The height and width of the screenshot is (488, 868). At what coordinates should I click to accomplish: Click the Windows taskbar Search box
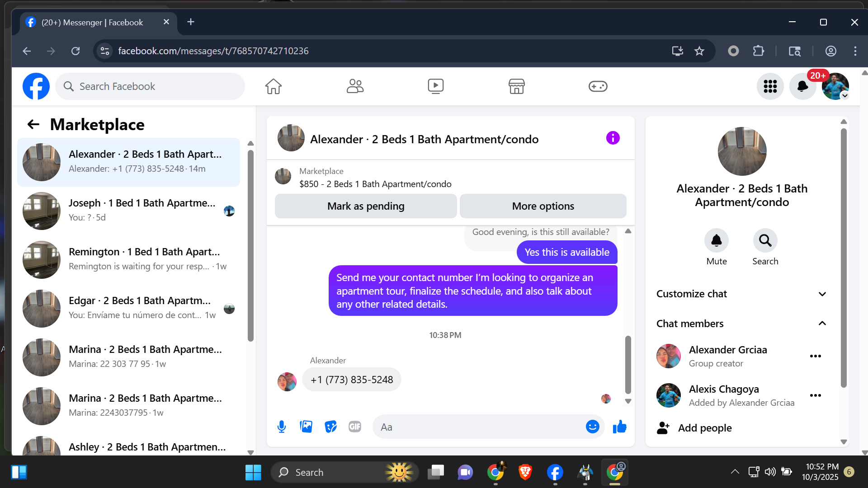[344, 473]
